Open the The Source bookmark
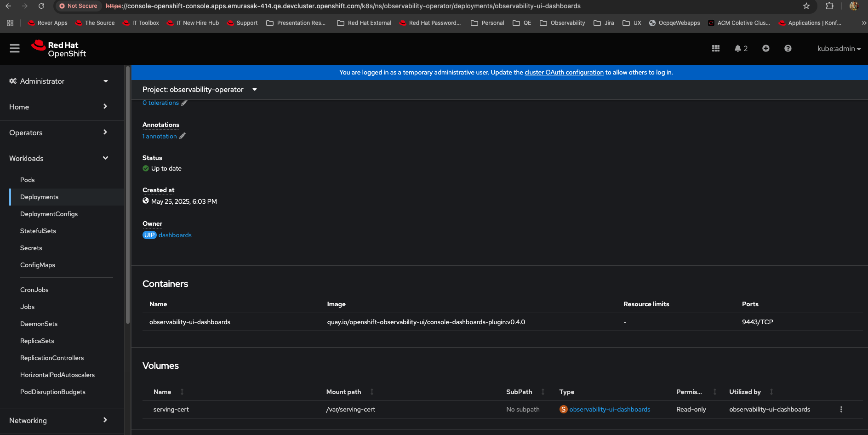Image resolution: width=868 pixels, height=435 pixels. [95, 23]
